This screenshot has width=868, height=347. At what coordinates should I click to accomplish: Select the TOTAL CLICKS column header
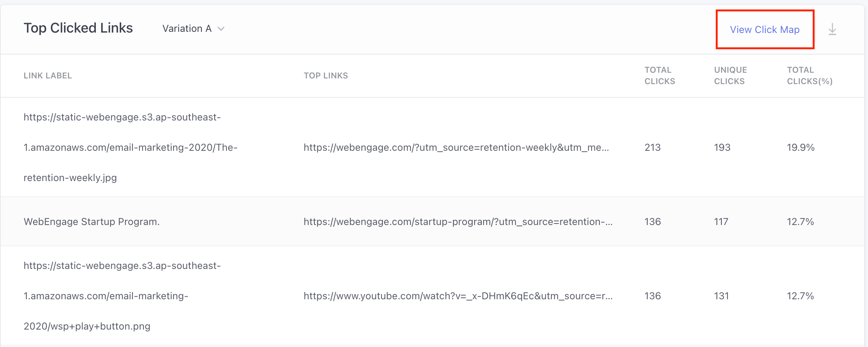click(660, 76)
